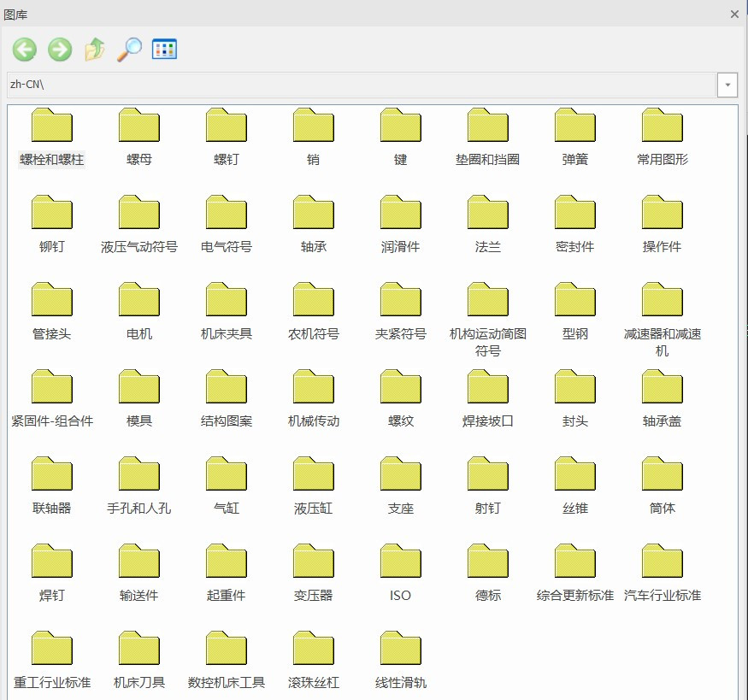
Task: Open the 螺栓和螺柱 folder
Action: click(52, 126)
